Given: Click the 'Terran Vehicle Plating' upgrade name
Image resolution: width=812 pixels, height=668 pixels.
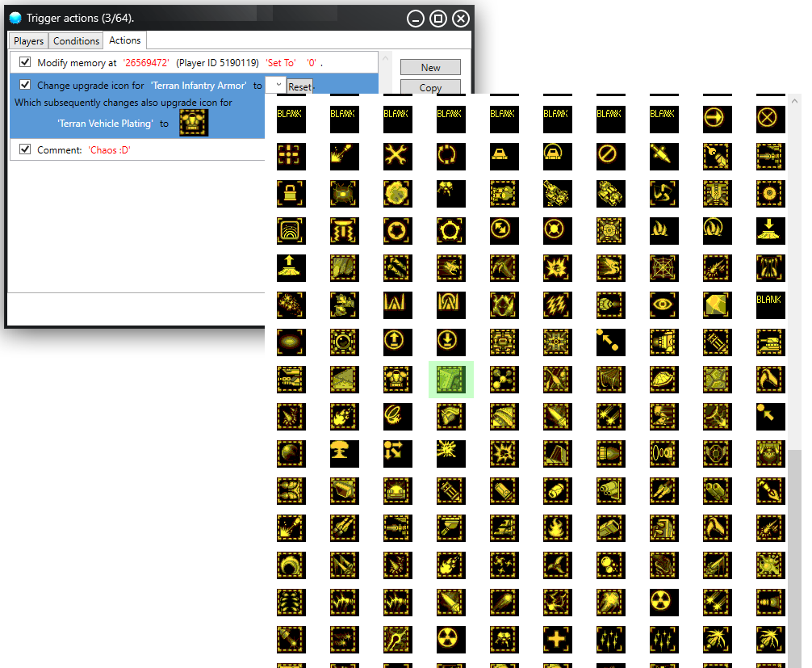Looking at the screenshot, I should [x=105, y=124].
